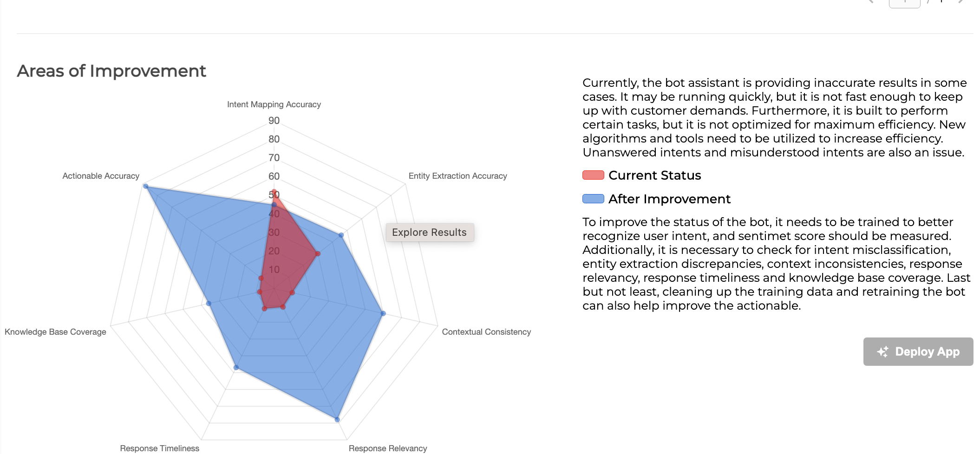
Task: Toggle the Current Status legend label
Action: [654, 175]
